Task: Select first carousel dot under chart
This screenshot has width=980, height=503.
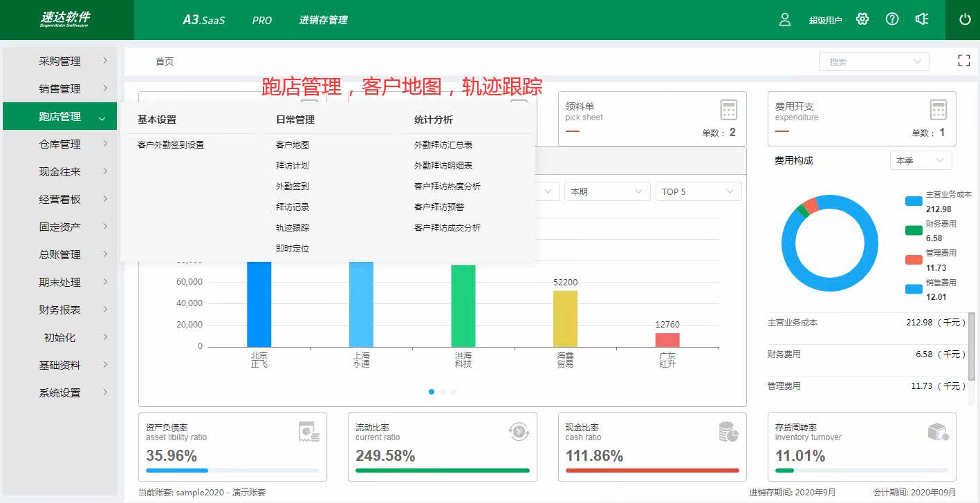Action: coord(432,392)
